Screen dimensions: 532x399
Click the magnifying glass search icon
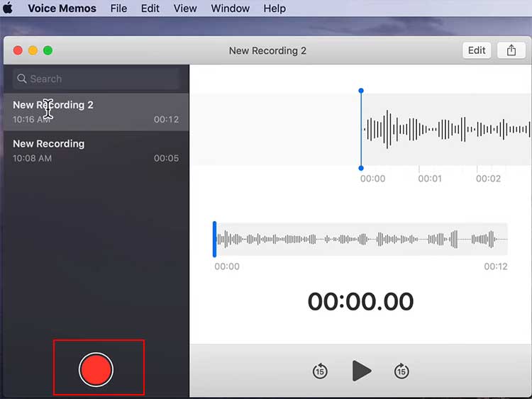pos(22,79)
